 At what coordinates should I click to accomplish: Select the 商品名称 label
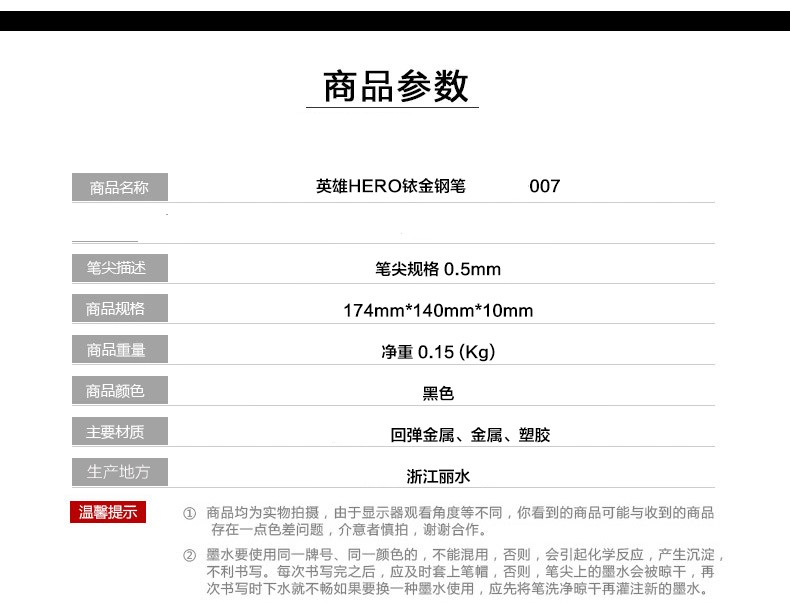[x=119, y=187]
